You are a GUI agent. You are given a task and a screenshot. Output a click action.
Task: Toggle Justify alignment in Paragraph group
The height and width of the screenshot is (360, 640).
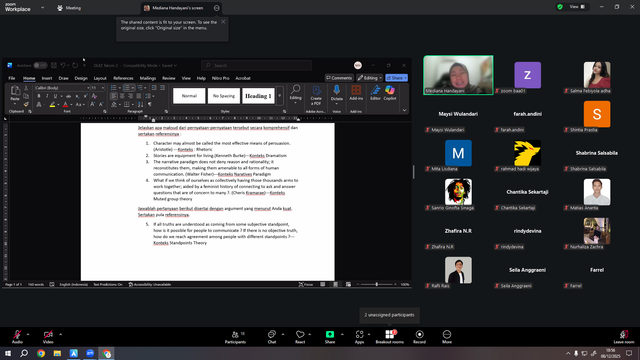click(139, 96)
